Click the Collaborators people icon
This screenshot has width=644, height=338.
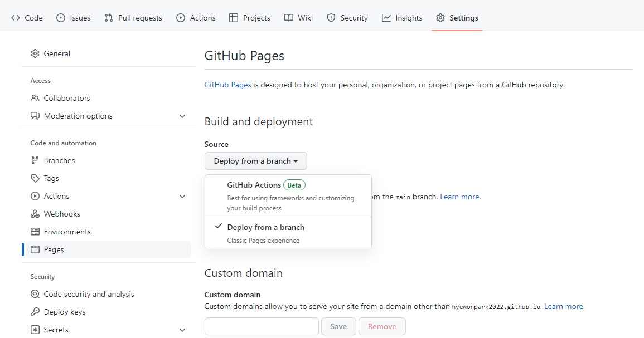point(35,98)
